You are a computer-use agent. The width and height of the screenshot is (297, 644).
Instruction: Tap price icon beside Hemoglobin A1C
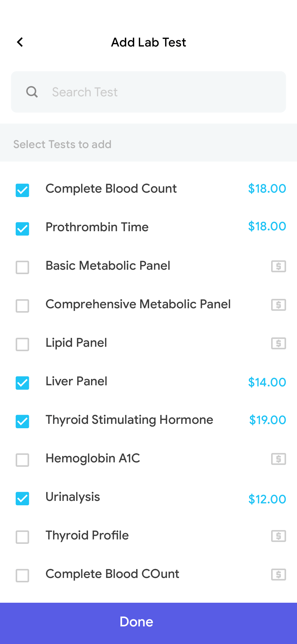[x=278, y=459]
